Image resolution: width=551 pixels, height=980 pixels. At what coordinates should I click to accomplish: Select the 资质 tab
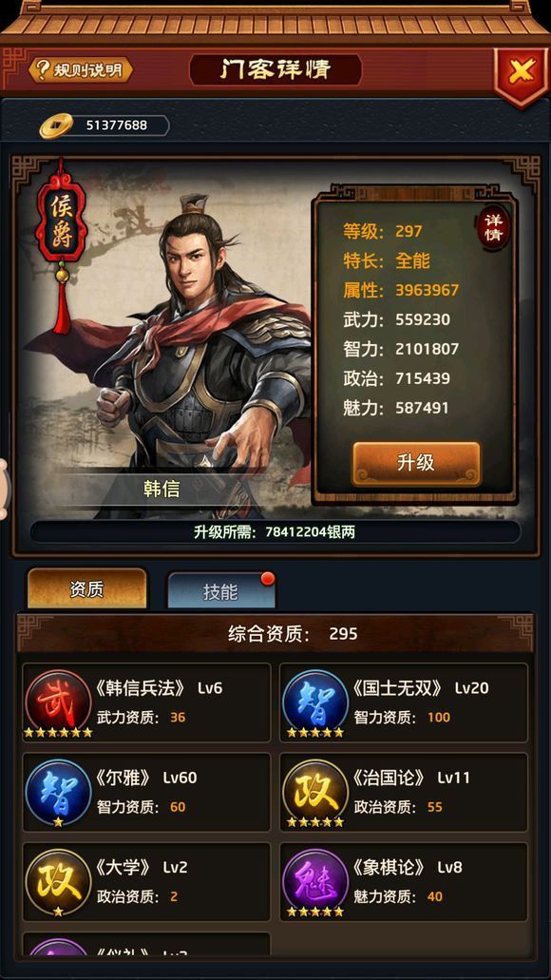point(87,588)
